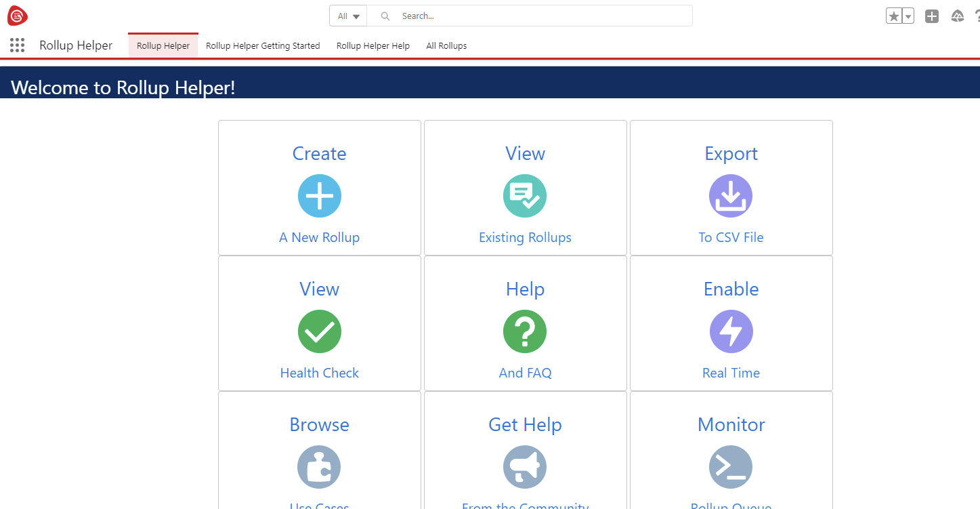The width and height of the screenshot is (980, 509).
Task: Click the Create heading link
Action: 320,154
